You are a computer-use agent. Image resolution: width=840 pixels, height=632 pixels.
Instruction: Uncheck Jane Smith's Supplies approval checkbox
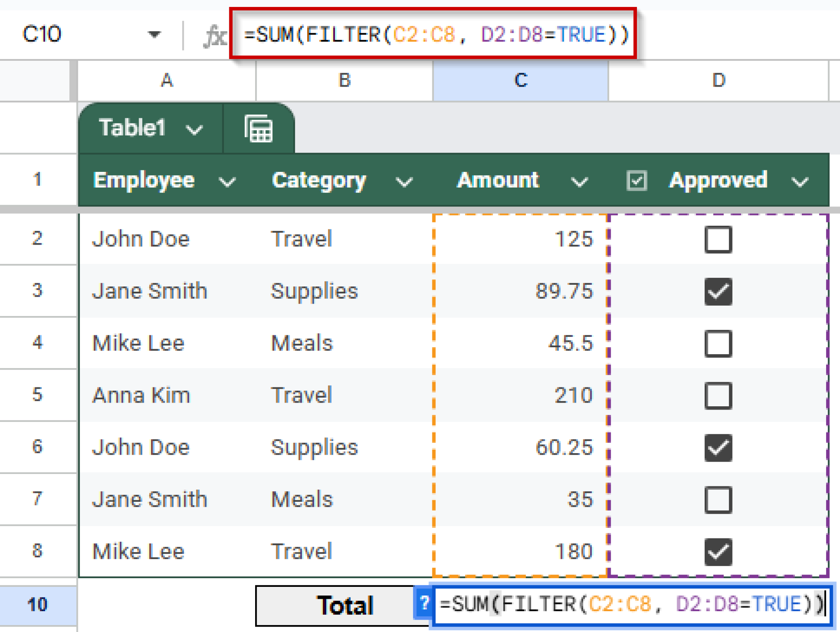[x=717, y=291]
